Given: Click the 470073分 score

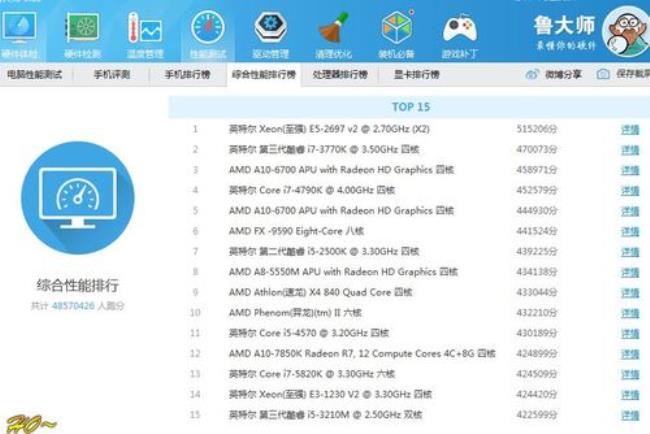Looking at the screenshot, I should click(537, 149).
